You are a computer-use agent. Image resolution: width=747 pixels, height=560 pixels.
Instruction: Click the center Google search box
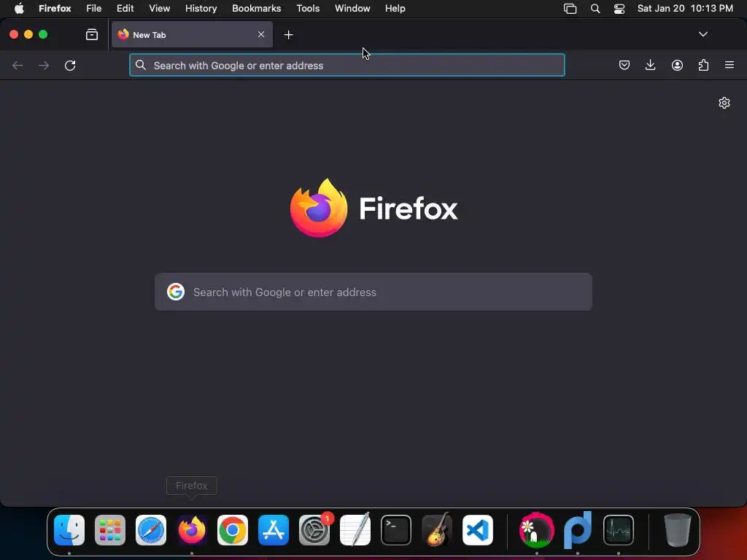pyautogui.click(x=373, y=292)
